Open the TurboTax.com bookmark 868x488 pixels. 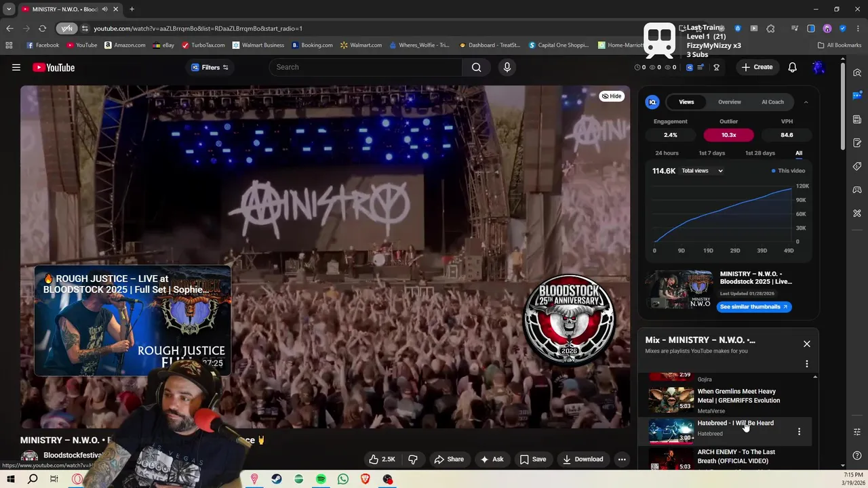(203, 45)
